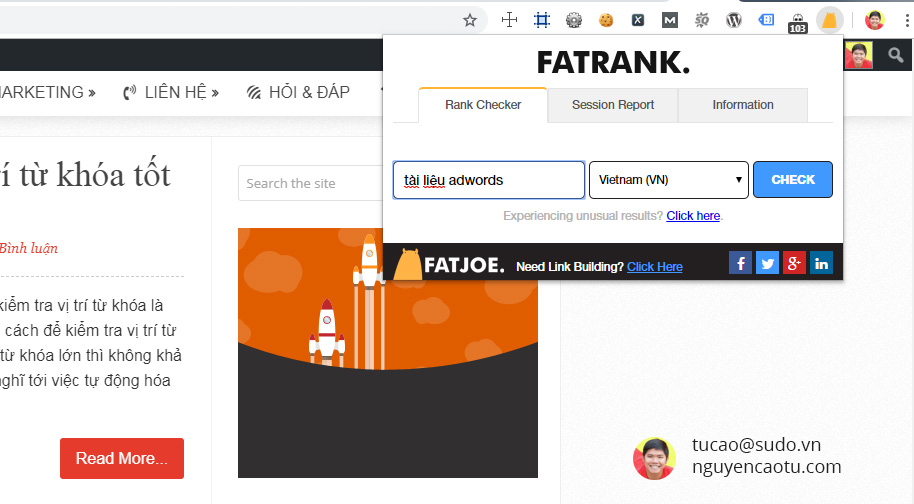Click the blue crop-frame extension icon

(541, 19)
